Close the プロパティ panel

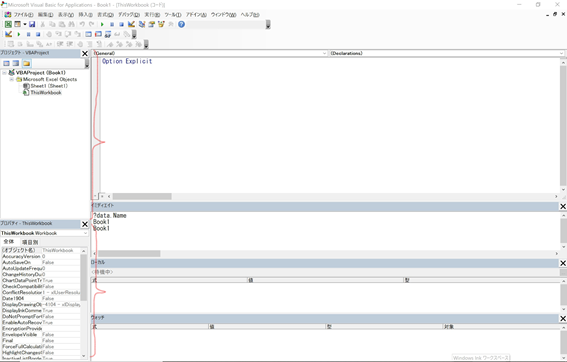(x=85, y=224)
